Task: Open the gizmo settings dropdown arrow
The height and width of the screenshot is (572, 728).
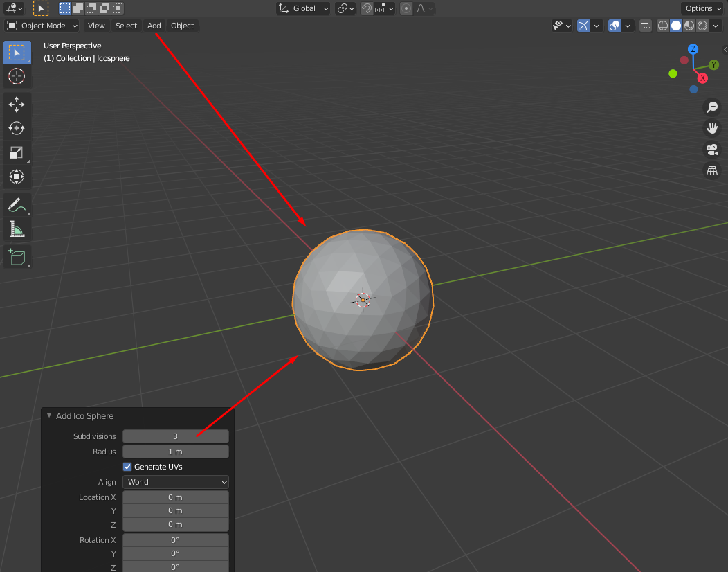Action: [x=597, y=26]
